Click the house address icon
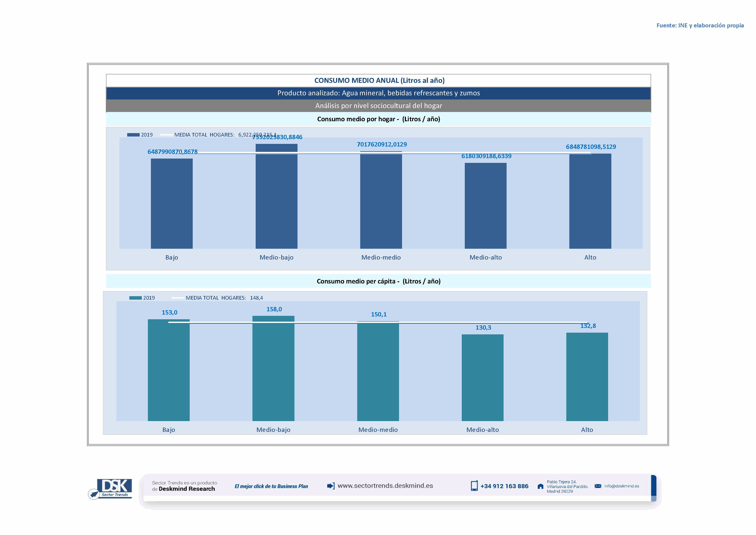This screenshot has width=756, height=535. [540, 486]
